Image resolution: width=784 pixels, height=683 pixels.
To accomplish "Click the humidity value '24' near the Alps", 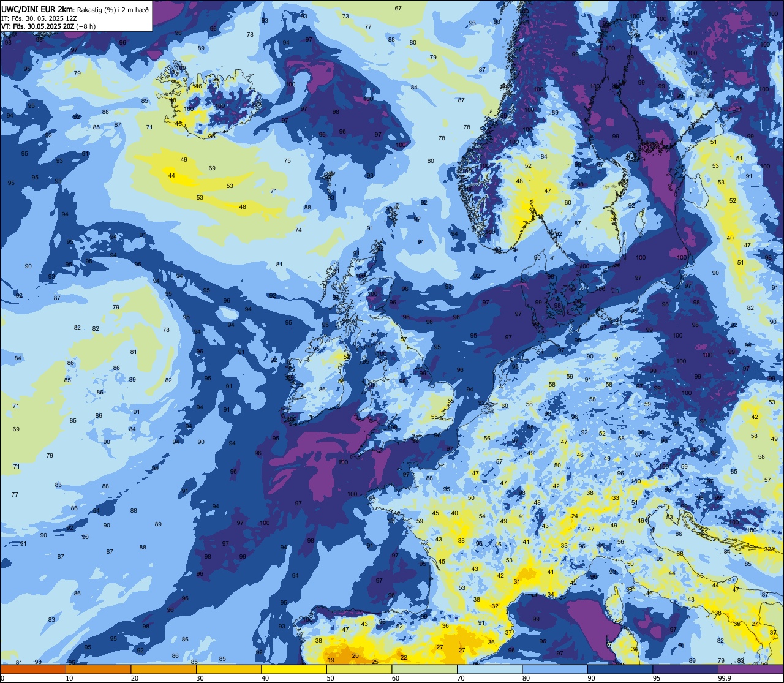I will [x=575, y=516].
